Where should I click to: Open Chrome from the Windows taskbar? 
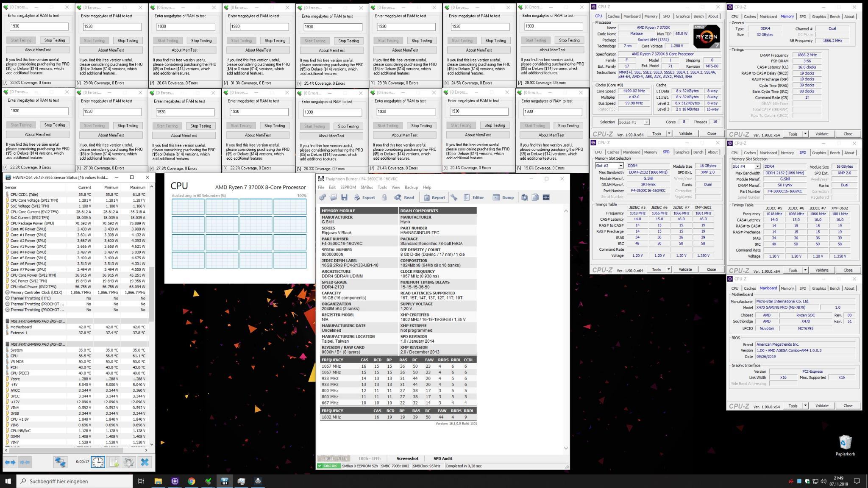point(192,481)
